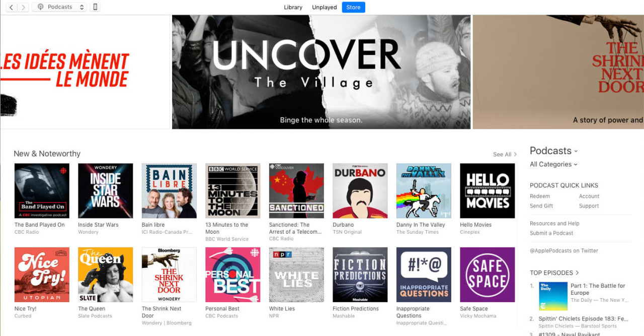
Task: Click See All for New & Noteworthy
Action: [x=504, y=154]
